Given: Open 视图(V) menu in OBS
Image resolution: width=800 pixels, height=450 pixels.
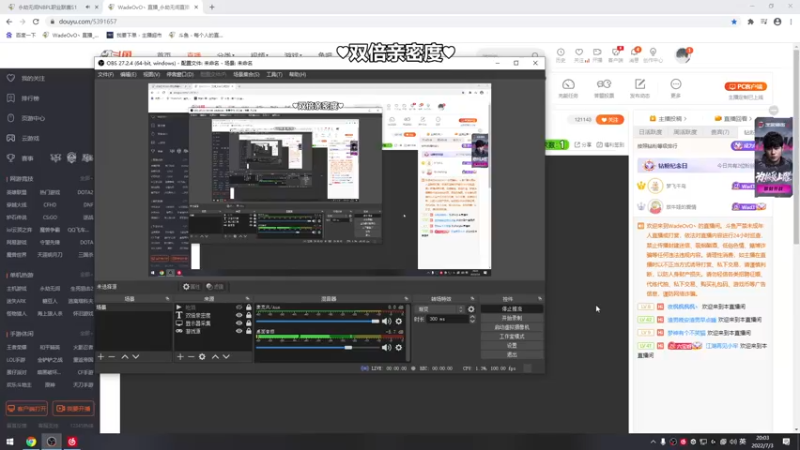Looking at the screenshot, I should 152,74.
